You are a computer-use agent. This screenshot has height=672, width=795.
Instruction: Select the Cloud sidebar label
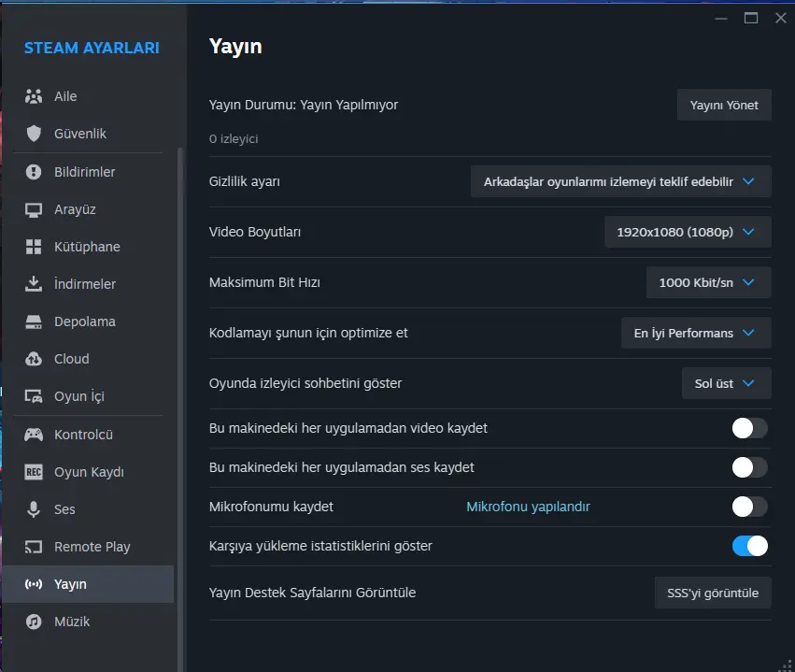tap(72, 359)
